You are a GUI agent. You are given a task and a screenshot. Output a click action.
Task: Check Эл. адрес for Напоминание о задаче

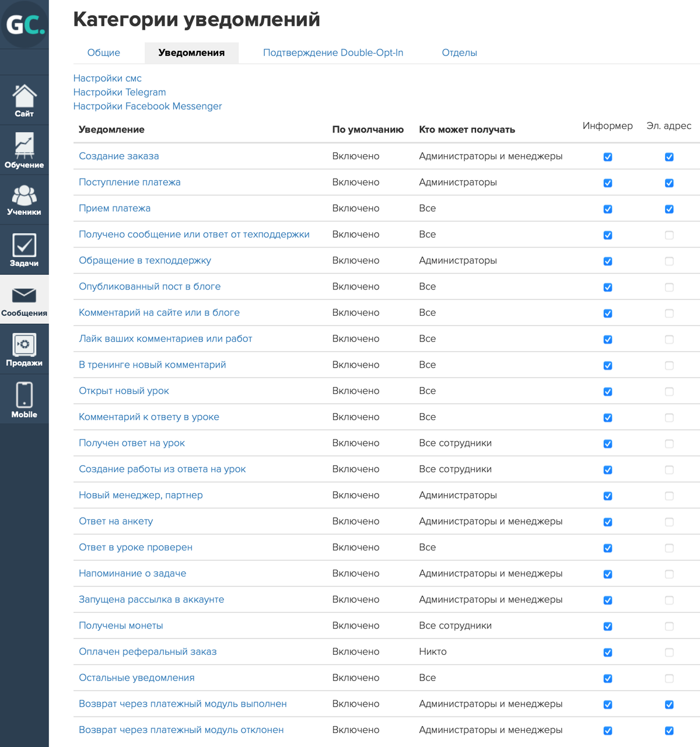click(669, 574)
